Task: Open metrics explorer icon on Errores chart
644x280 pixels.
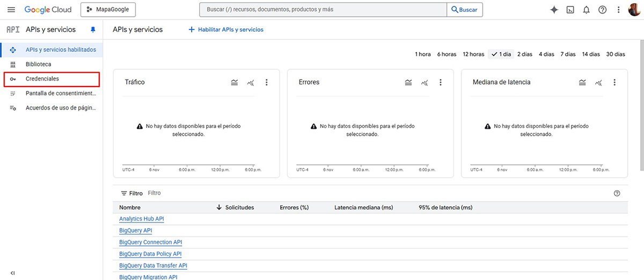Action: point(425,82)
